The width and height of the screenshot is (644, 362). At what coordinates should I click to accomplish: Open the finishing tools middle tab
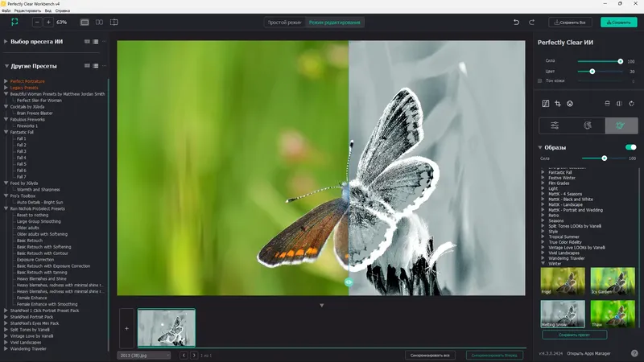[x=588, y=125]
